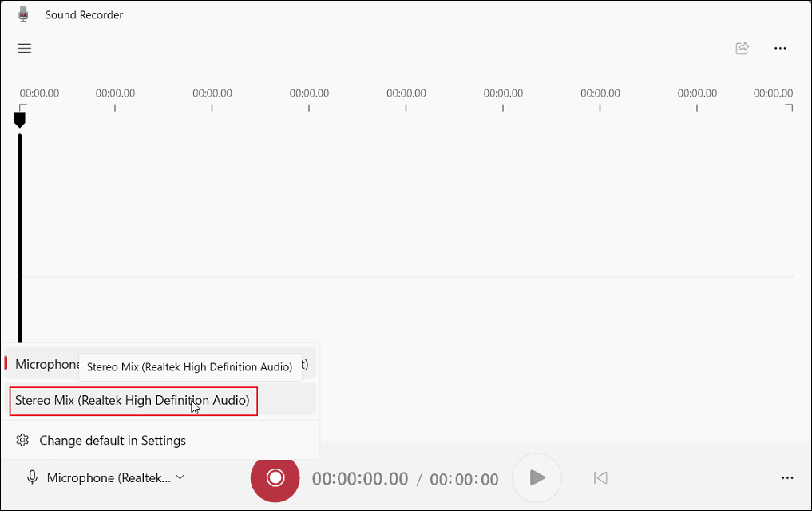Click the first 00:00.00 ruler label
This screenshot has width=812, height=511.
tap(39, 93)
